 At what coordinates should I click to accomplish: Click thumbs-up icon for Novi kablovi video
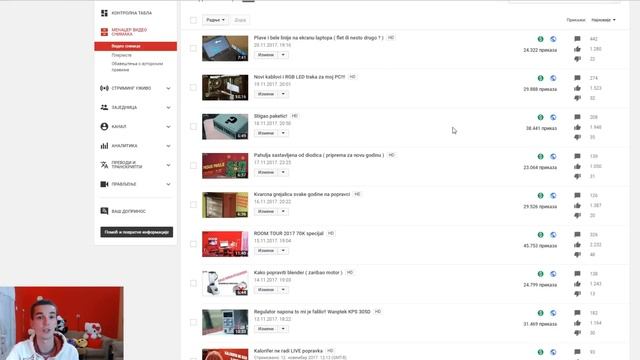577,88
